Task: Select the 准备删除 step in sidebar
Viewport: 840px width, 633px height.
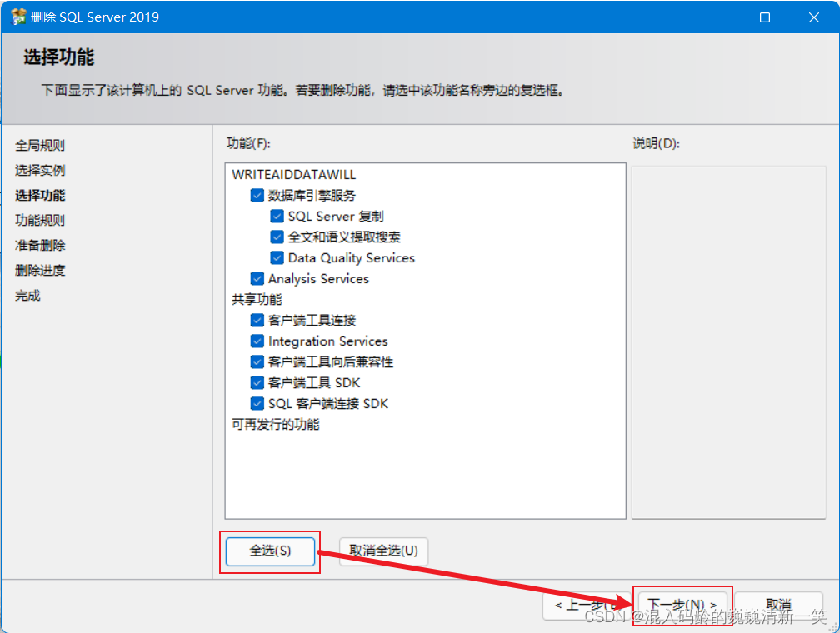Action: (x=40, y=246)
